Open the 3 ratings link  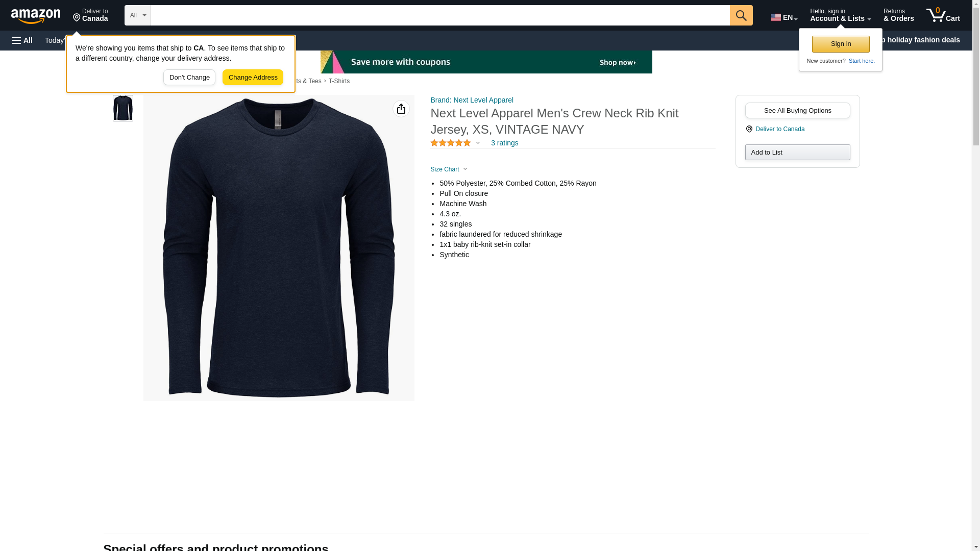[504, 143]
